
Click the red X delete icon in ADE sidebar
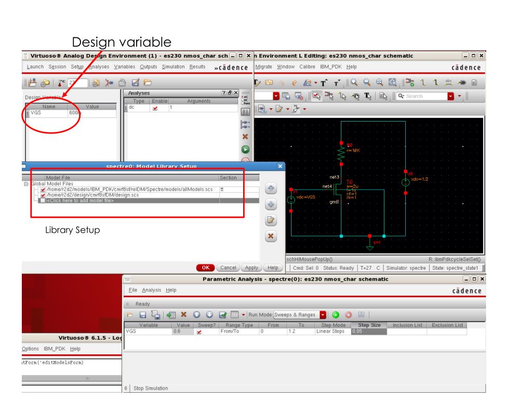pos(245,137)
